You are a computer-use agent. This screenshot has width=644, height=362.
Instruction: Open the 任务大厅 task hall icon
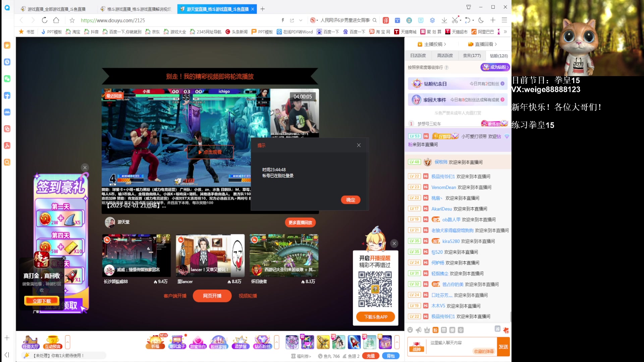31,342
